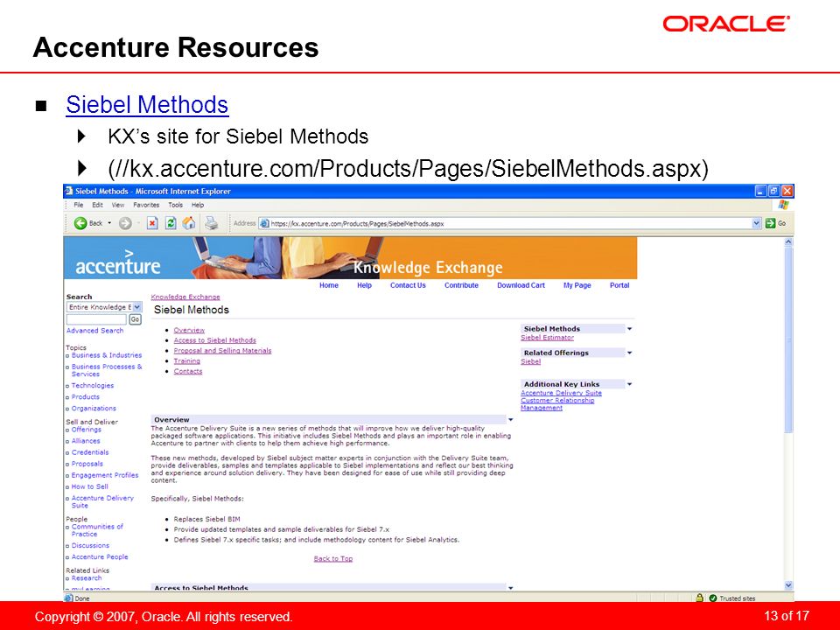
Task: Open Download Cart link
Action: tap(521, 285)
